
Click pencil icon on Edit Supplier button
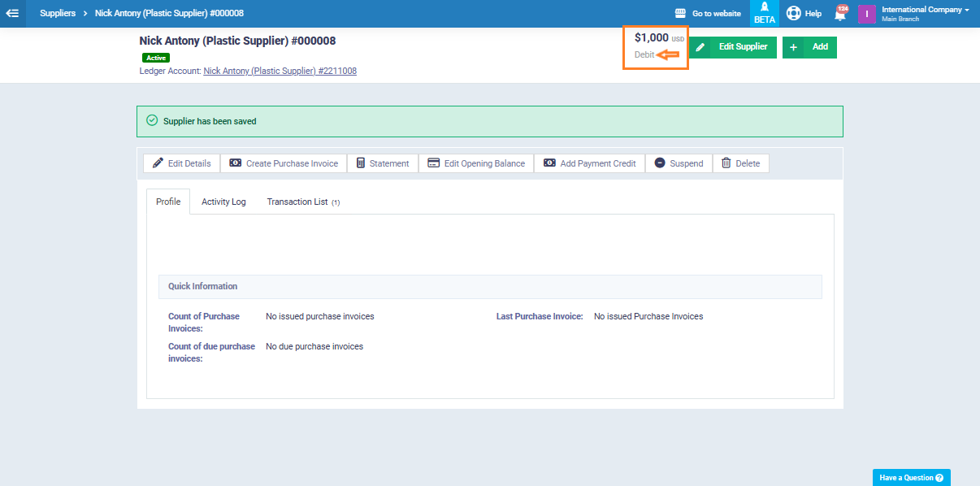(700, 47)
